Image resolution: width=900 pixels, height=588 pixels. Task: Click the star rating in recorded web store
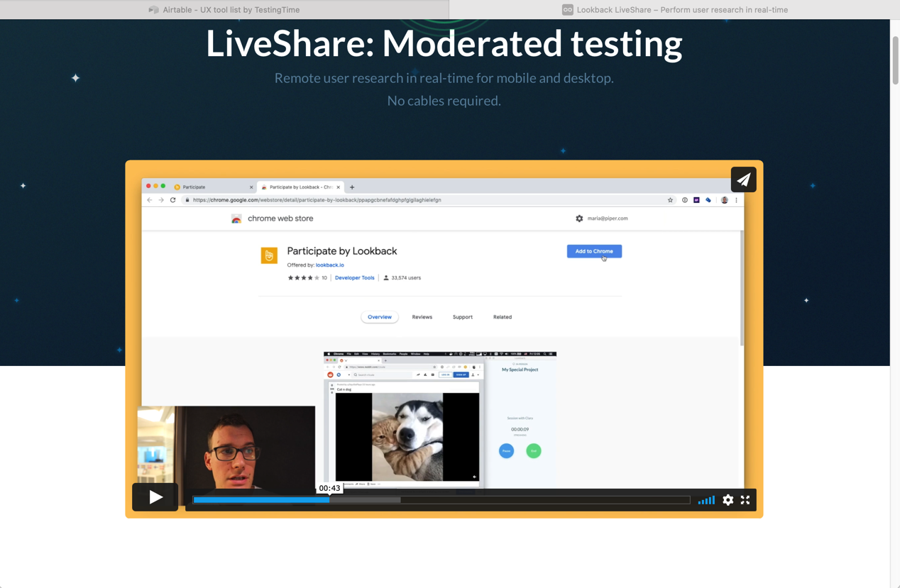(304, 278)
